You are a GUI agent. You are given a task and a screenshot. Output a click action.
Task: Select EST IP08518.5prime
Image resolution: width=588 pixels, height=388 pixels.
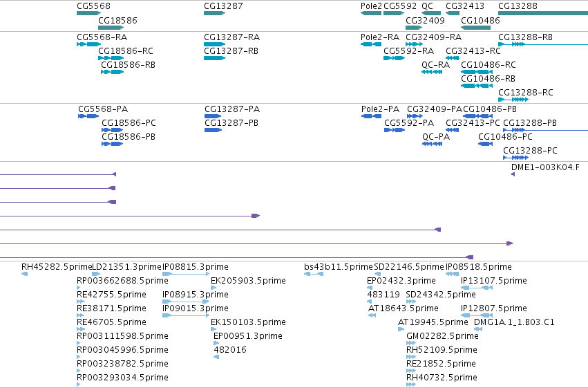coord(453,274)
